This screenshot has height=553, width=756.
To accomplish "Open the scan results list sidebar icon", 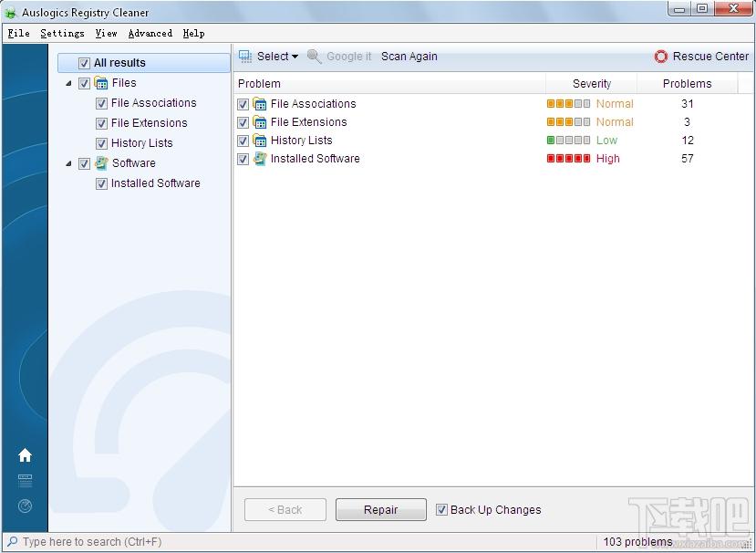I will pyautogui.click(x=25, y=481).
